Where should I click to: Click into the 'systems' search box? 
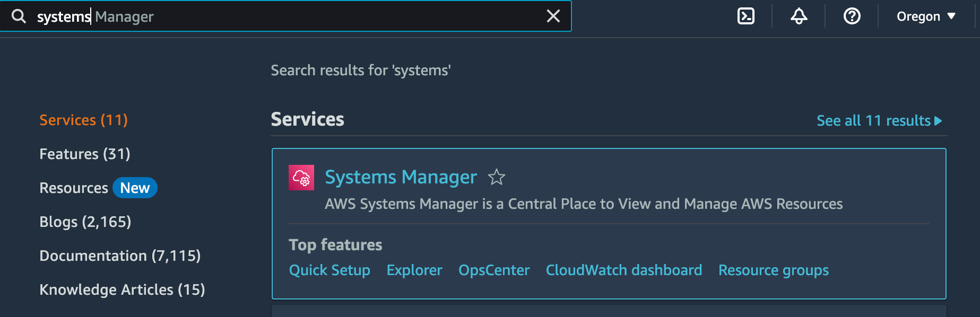pos(287,16)
